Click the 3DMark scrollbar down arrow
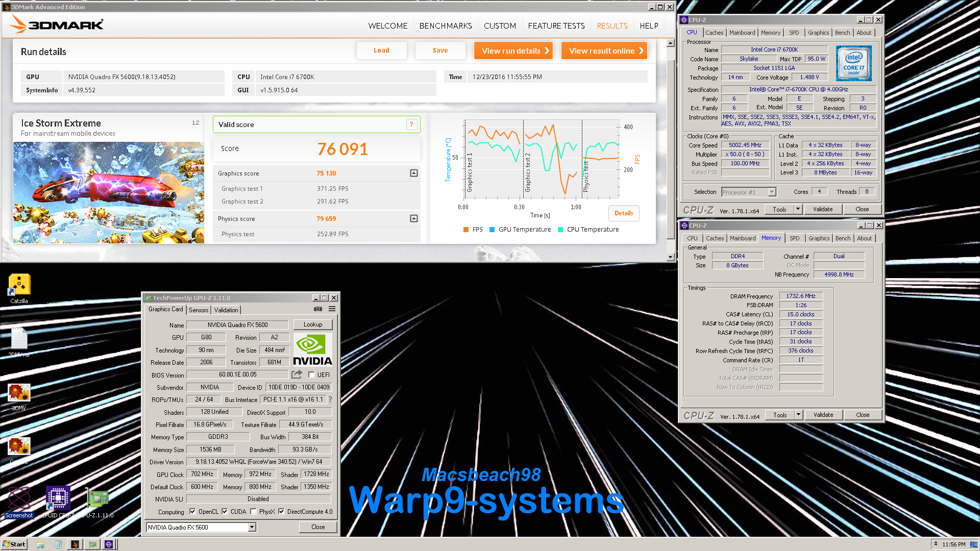The height and width of the screenshot is (551, 980). (671, 257)
